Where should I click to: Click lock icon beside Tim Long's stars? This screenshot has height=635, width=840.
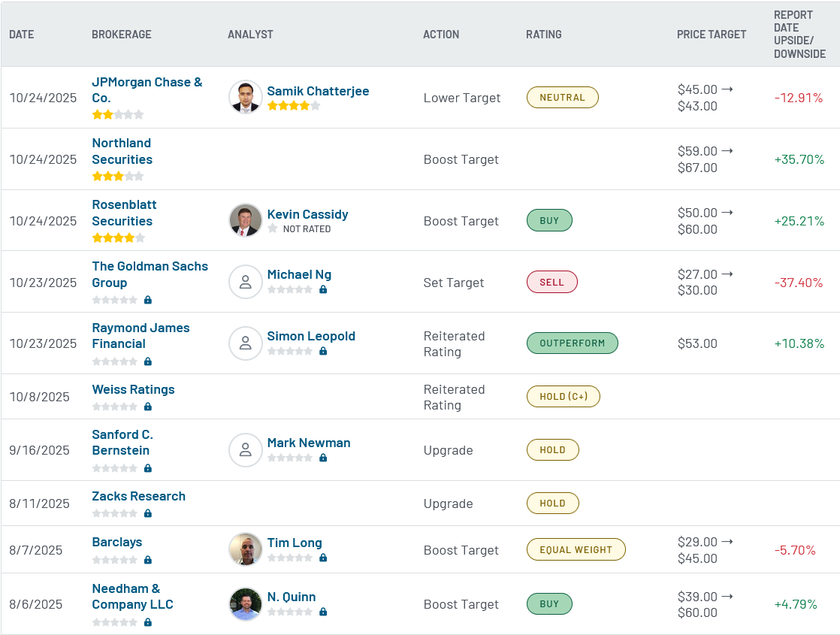(323, 558)
